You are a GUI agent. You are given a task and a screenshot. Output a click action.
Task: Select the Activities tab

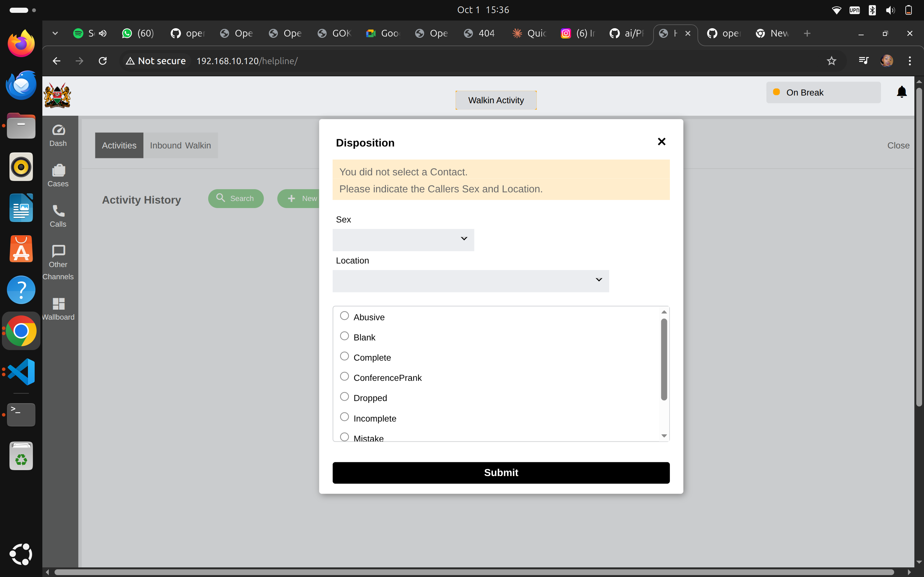pos(119,146)
